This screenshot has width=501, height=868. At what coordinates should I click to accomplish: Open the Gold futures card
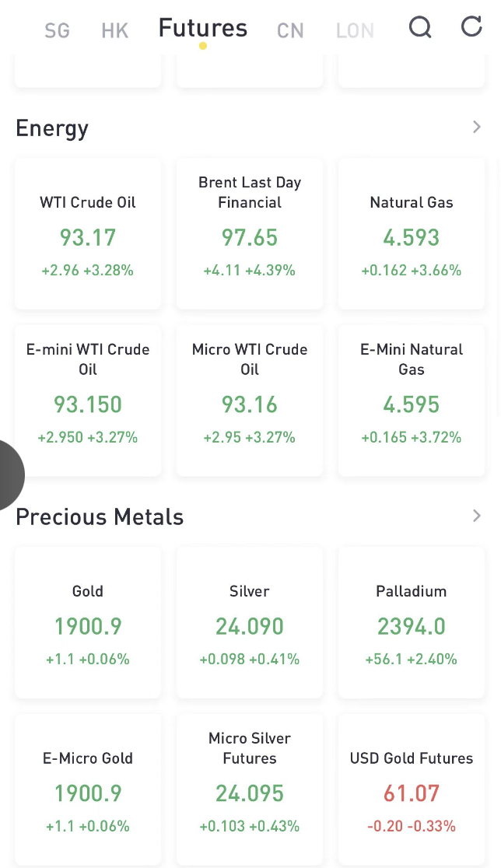[x=88, y=623]
